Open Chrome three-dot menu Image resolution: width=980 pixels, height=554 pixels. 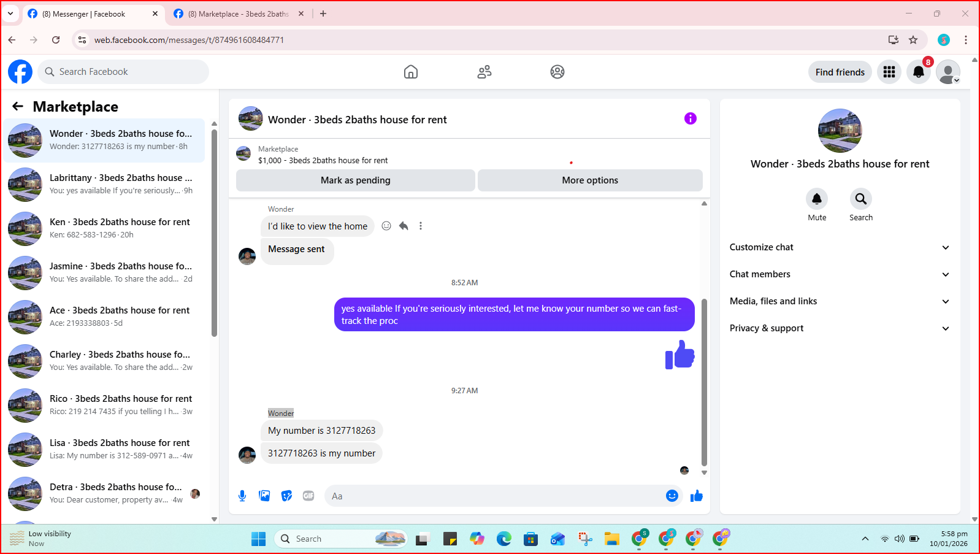tap(966, 40)
